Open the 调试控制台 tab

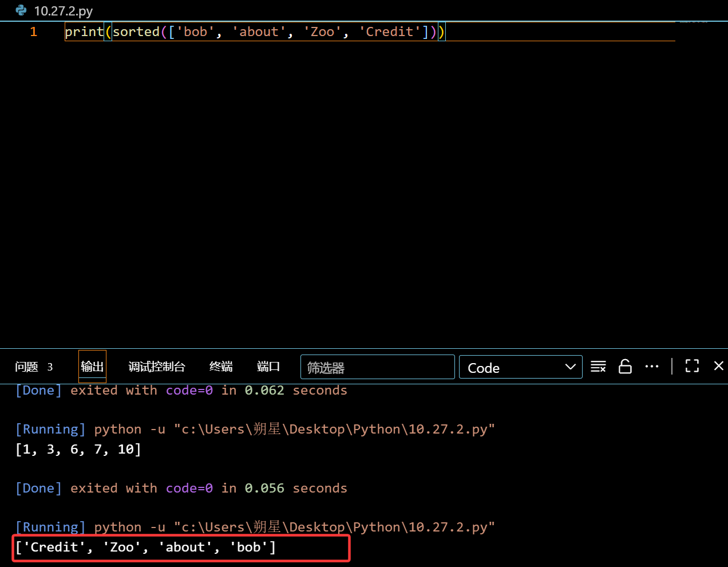coord(157,367)
